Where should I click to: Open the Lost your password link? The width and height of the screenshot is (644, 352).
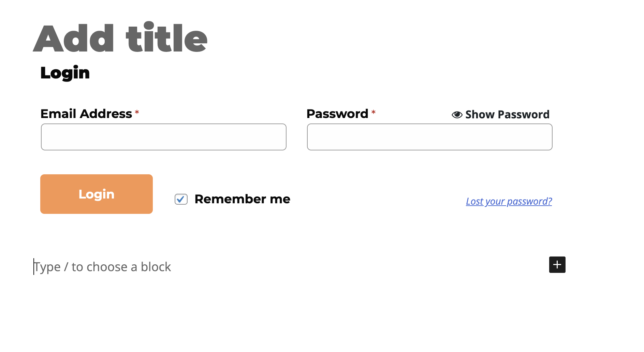509,201
